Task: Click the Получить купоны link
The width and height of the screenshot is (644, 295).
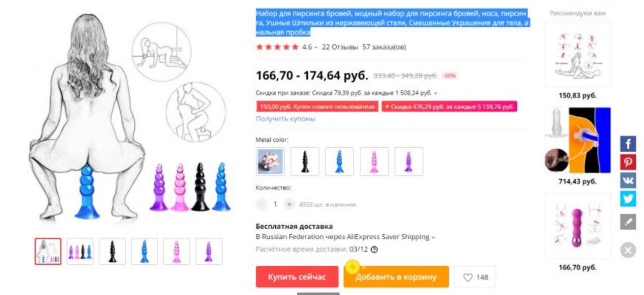Action: pos(285,119)
